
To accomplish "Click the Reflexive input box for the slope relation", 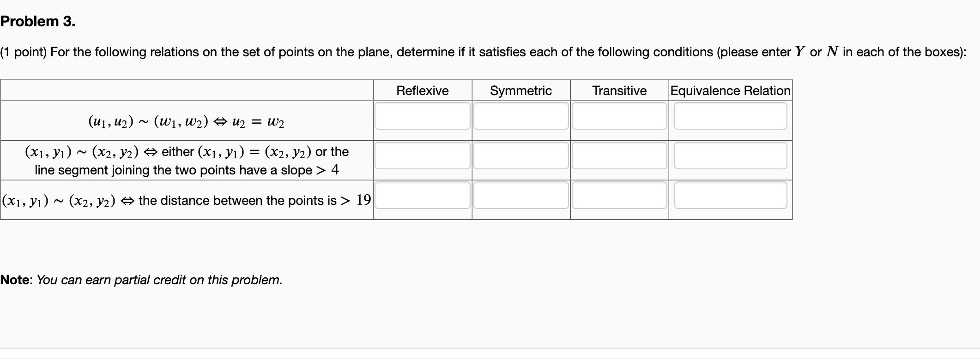I will pyautogui.click(x=423, y=156).
